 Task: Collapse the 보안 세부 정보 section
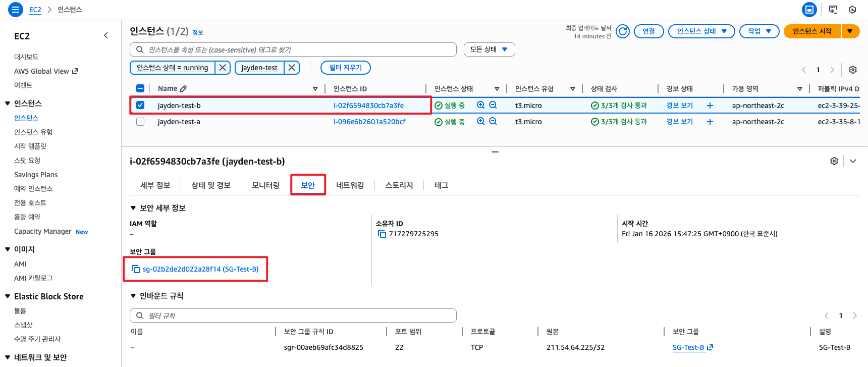(133, 208)
